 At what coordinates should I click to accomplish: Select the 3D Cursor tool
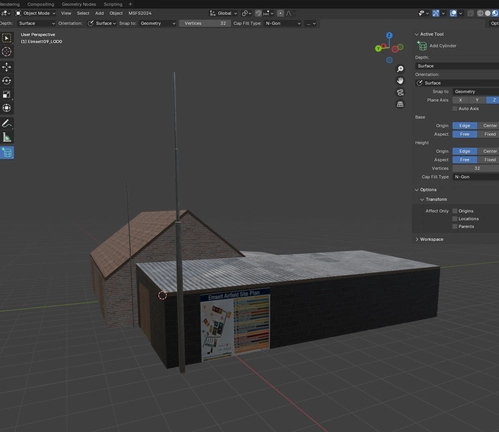[x=7, y=52]
